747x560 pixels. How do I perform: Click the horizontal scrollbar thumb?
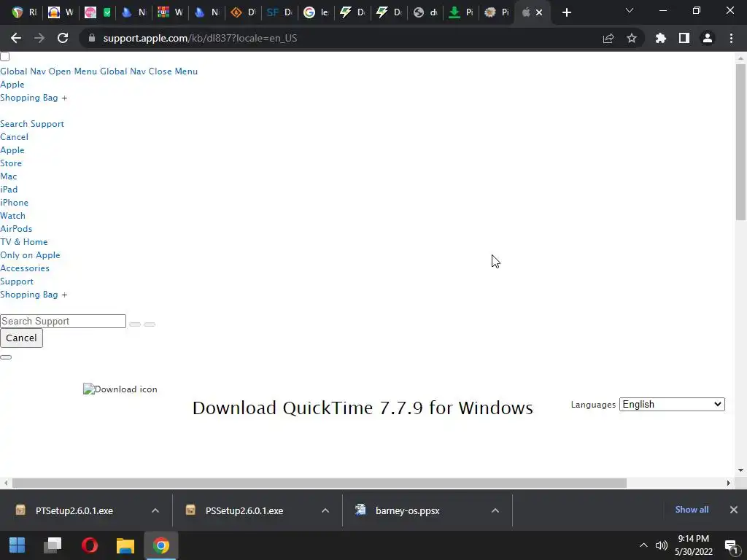click(x=320, y=483)
